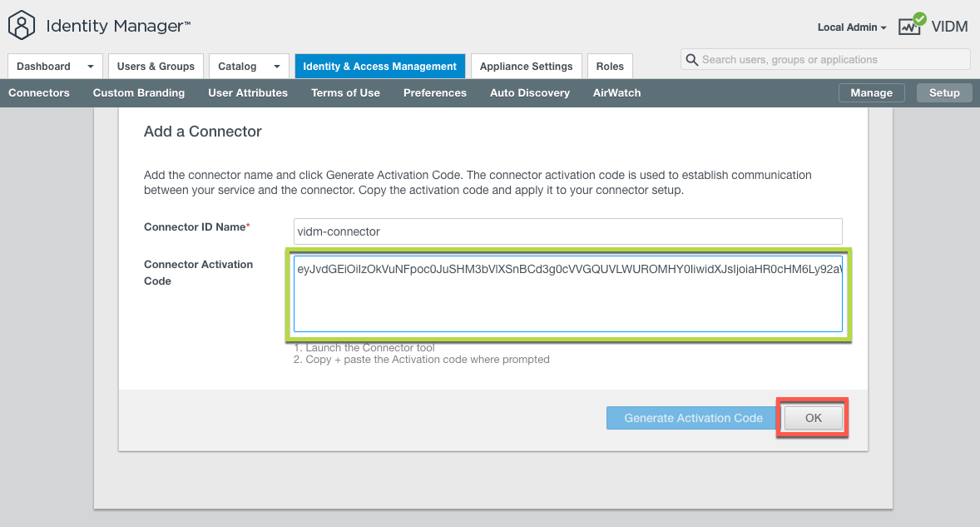
Task: Click the Manage button
Action: pyautogui.click(x=871, y=92)
